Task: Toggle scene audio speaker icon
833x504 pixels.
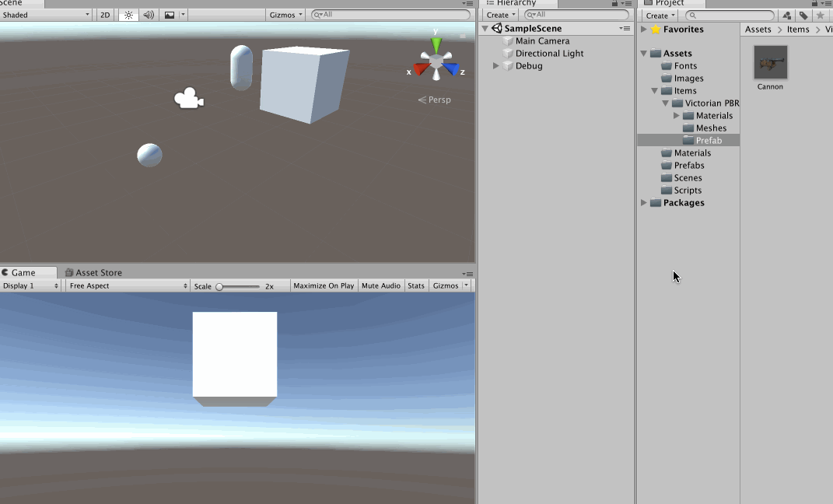Action: [149, 15]
